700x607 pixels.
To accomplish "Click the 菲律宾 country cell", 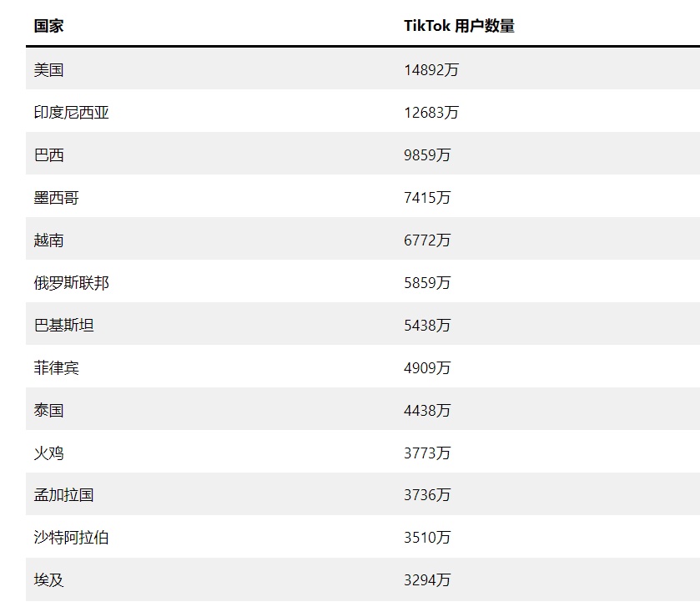I will [x=56, y=368].
